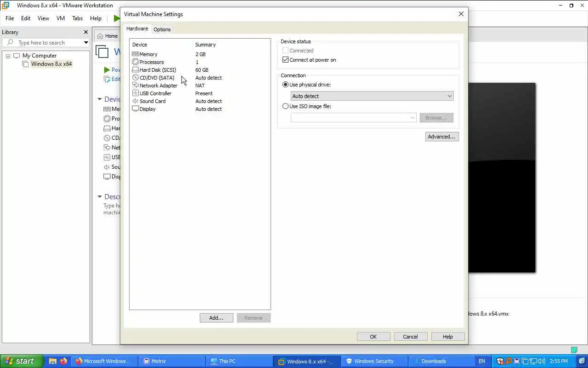Switch to Downloads taskbar window
Screen dimensions: 588x368
[441, 361]
